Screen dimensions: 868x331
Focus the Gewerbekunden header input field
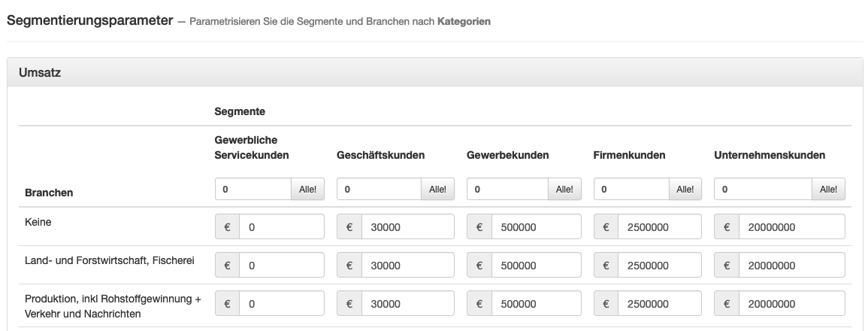507,189
